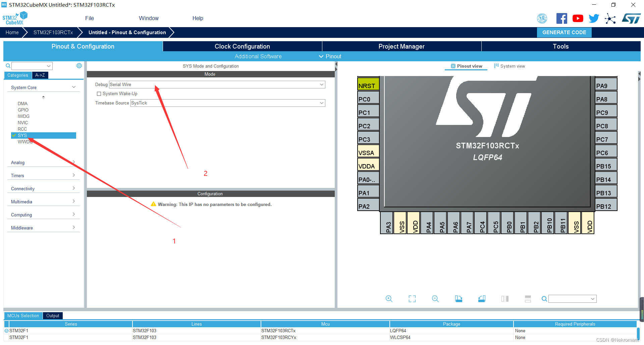
Task: Open the Output tab
Action: (53, 316)
